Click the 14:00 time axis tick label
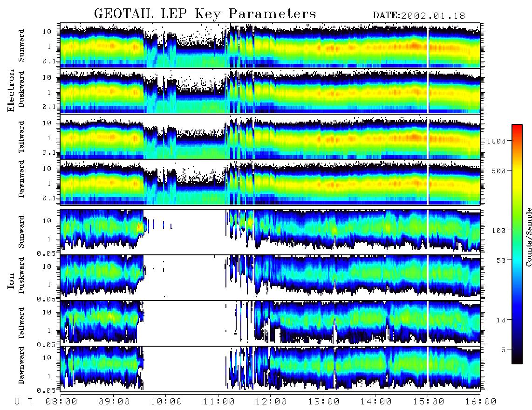Image resolution: width=532 pixels, height=410 pixels. coord(376,402)
